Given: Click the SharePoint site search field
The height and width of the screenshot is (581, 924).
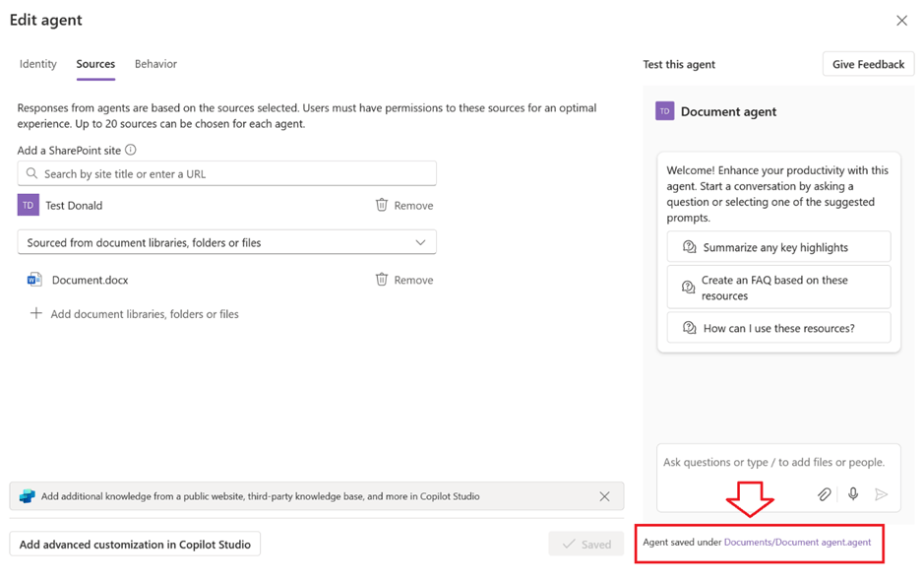Looking at the screenshot, I should tap(227, 173).
